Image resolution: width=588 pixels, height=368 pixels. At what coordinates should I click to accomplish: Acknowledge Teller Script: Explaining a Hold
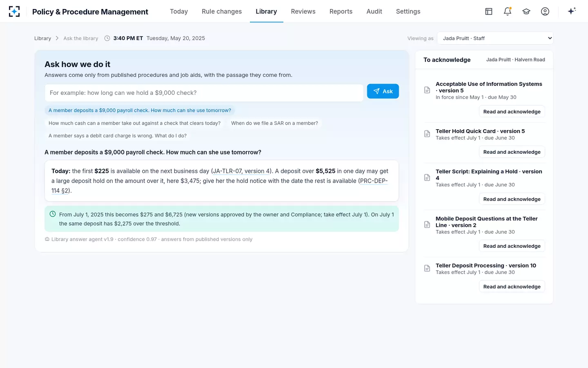tap(512, 199)
